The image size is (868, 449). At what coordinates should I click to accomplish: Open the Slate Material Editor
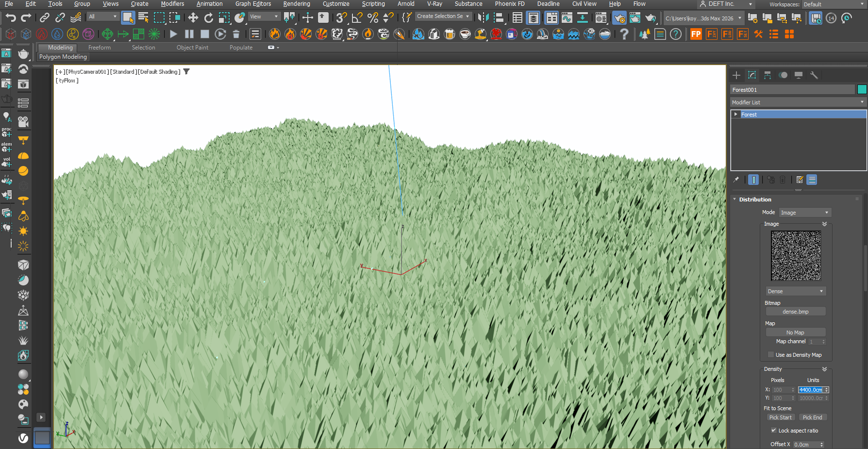(601, 18)
